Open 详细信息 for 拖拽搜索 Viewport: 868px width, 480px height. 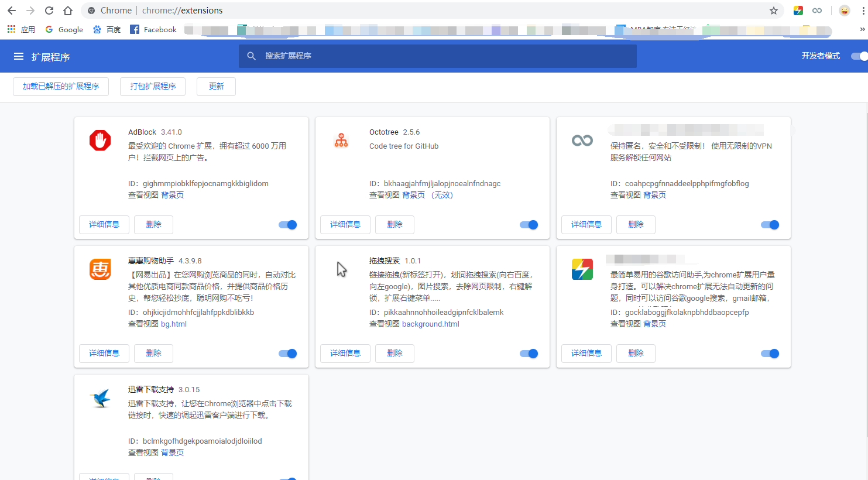click(x=345, y=354)
